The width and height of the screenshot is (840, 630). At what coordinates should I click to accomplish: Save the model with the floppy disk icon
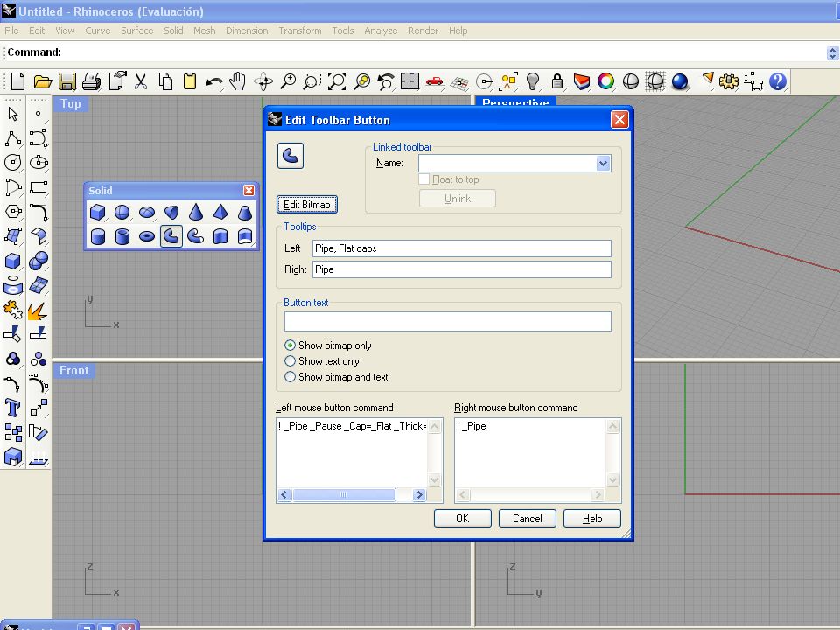tap(67, 81)
